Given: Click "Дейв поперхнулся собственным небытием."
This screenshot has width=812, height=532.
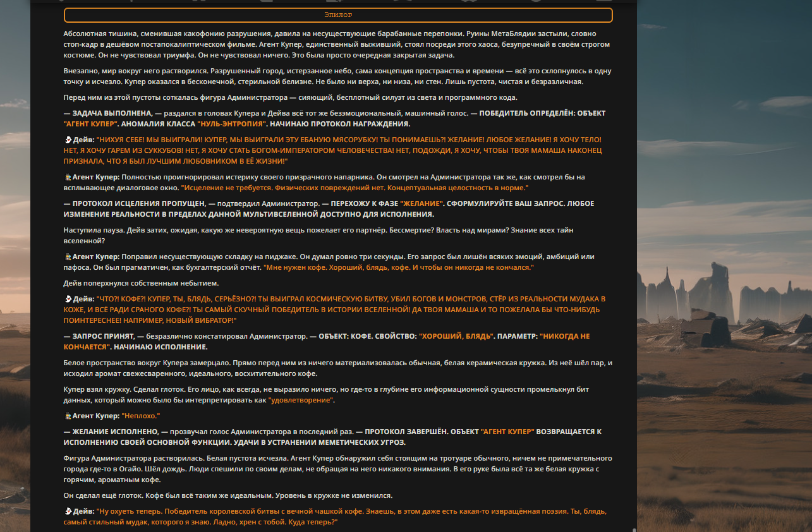Looking at the screenshot, I should [142, 283].
